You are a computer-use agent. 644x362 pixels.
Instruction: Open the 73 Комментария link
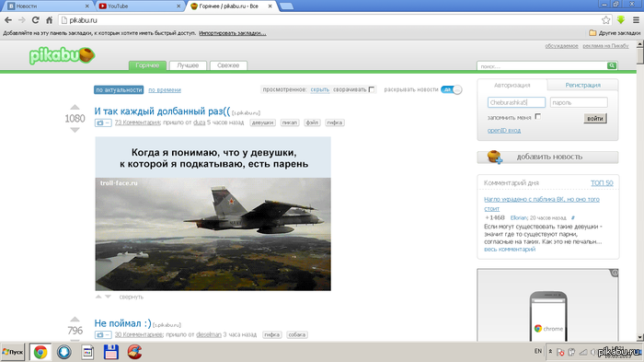[137, 123]
